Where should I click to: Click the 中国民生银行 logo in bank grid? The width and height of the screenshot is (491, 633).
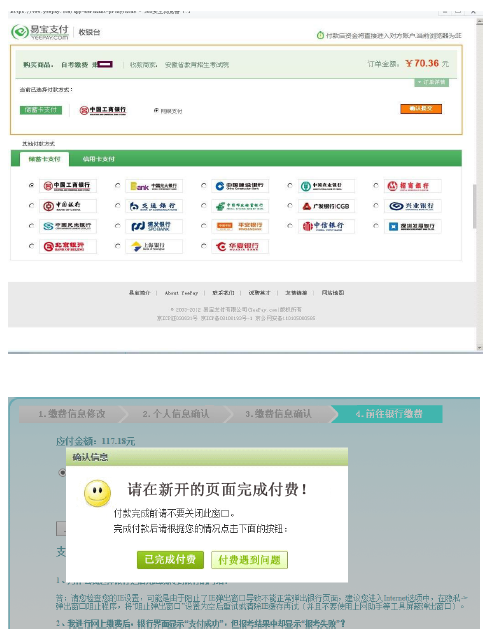68,226
